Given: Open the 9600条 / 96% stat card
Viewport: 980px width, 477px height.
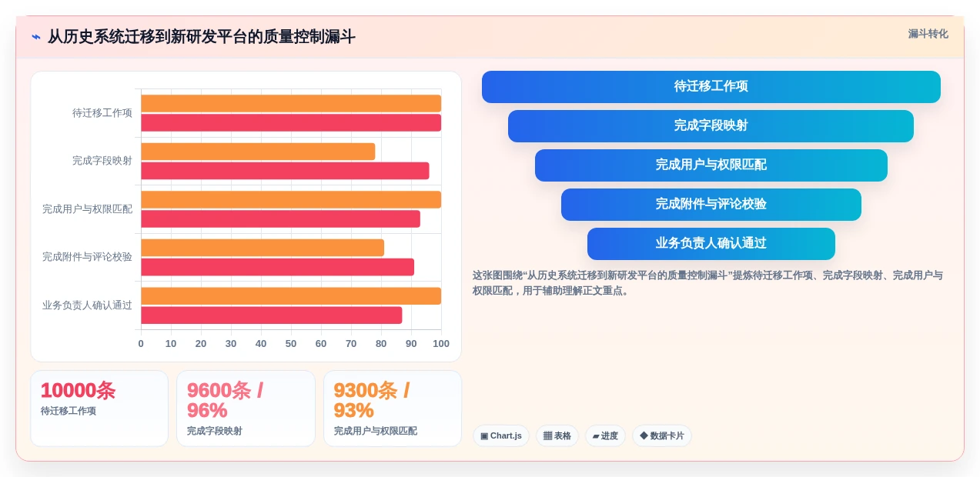Looking at the screenshot, I should click(246, 409).
